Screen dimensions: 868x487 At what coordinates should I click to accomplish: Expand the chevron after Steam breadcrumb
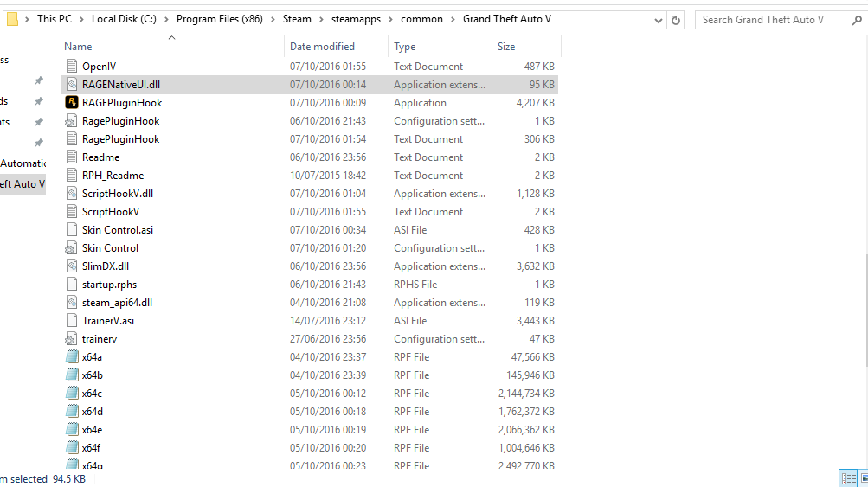321,19
